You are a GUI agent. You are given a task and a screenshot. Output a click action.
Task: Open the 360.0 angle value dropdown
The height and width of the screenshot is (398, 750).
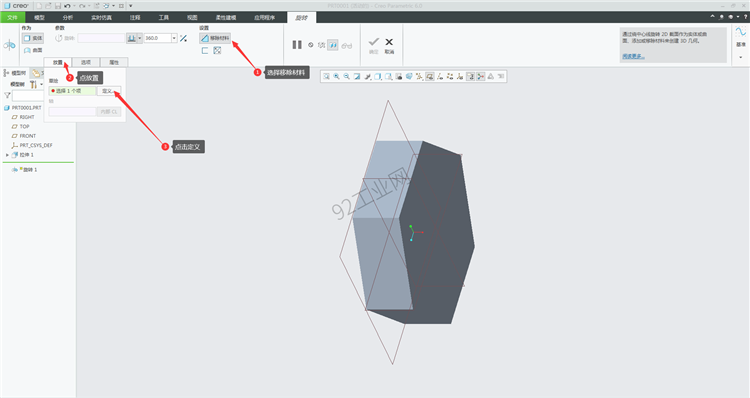pos(174,38)
